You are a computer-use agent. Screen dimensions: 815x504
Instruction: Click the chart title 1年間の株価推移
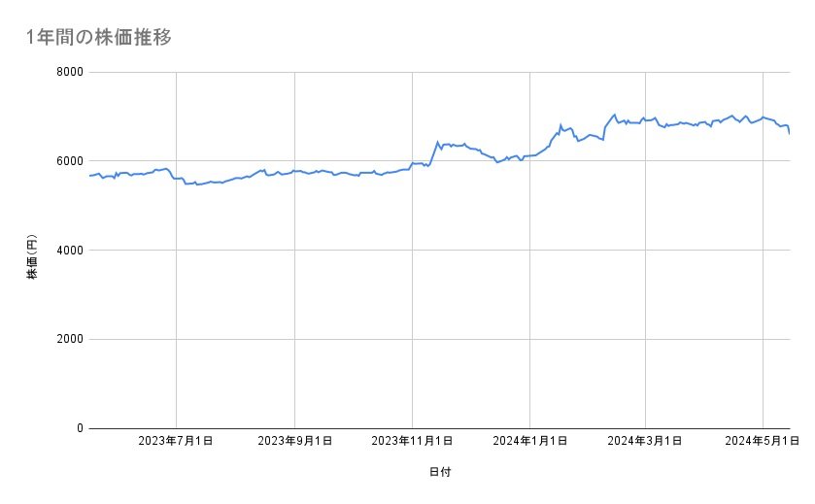tap(101, 38)
